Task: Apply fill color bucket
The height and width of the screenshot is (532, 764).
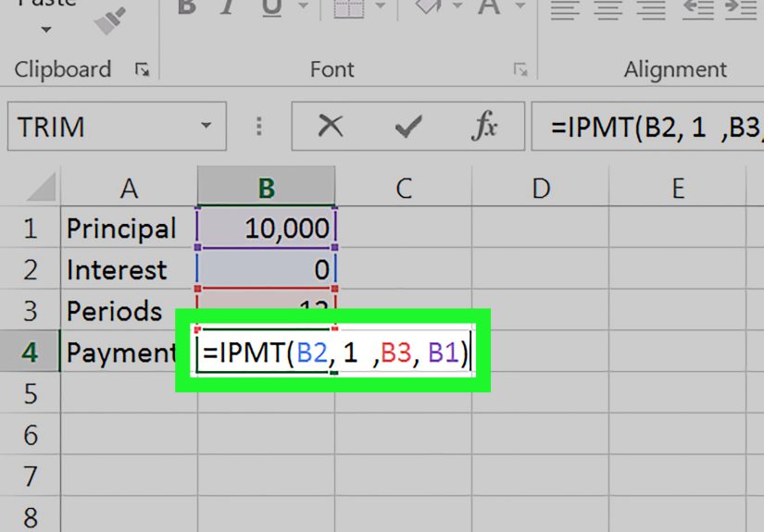Action: pos(428,7)
